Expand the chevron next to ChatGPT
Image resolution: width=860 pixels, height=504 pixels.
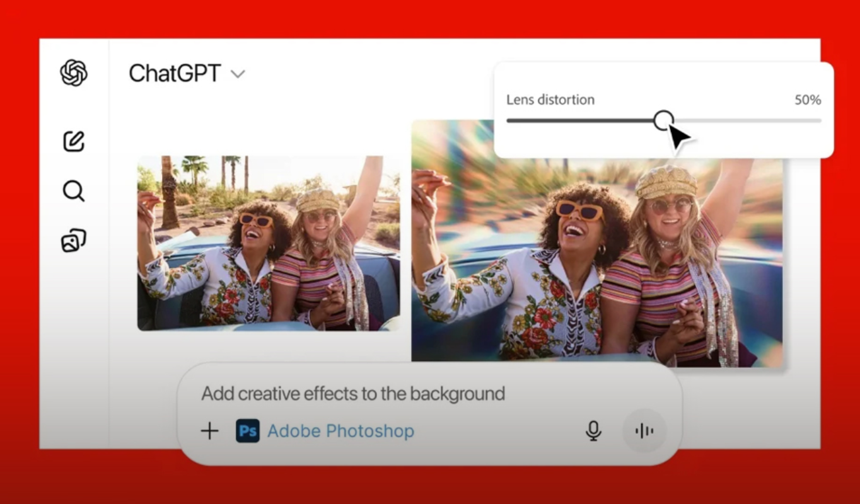238,74
